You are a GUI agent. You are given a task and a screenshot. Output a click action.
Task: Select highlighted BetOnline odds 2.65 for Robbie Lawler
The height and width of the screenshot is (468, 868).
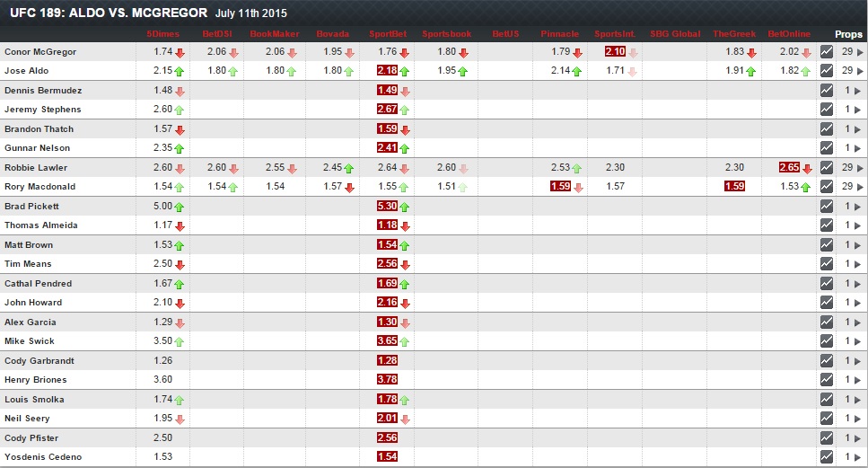click(789, 167)
